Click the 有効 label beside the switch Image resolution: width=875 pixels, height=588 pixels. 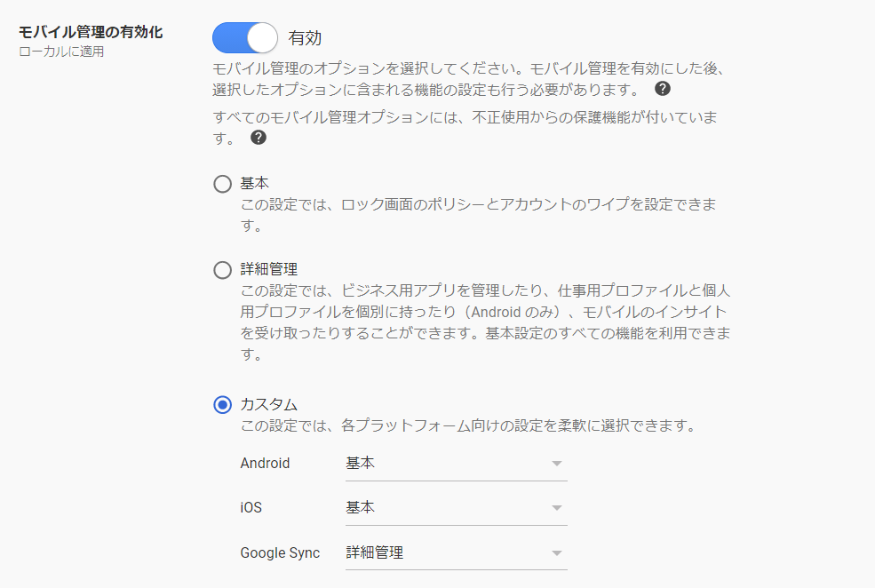click(305, 38)
